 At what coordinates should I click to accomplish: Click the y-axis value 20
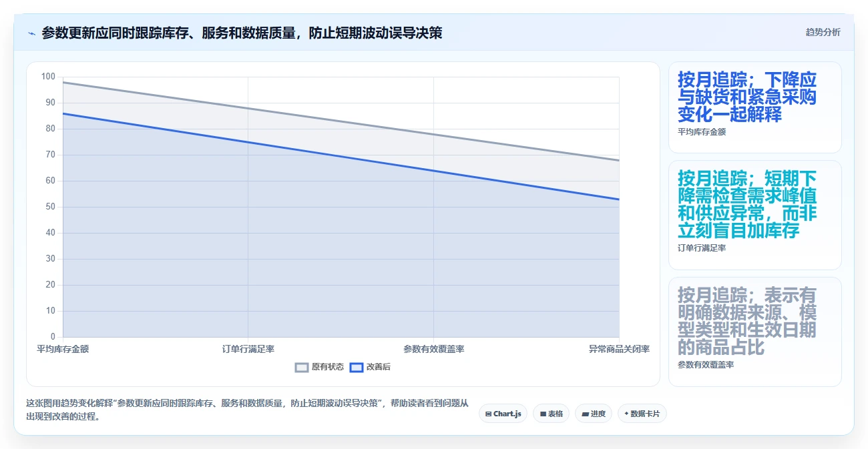point(51,285)
